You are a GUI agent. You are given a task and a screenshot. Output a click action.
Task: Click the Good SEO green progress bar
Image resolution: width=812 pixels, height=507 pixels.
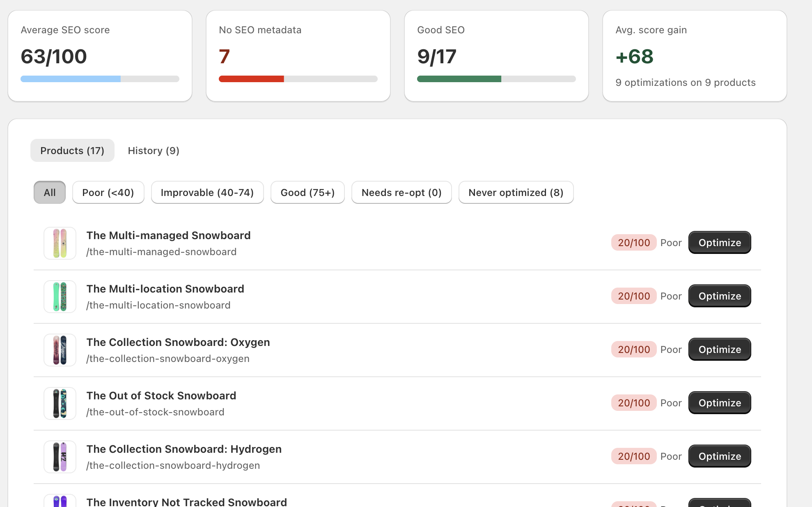click(x=496, y=79)
